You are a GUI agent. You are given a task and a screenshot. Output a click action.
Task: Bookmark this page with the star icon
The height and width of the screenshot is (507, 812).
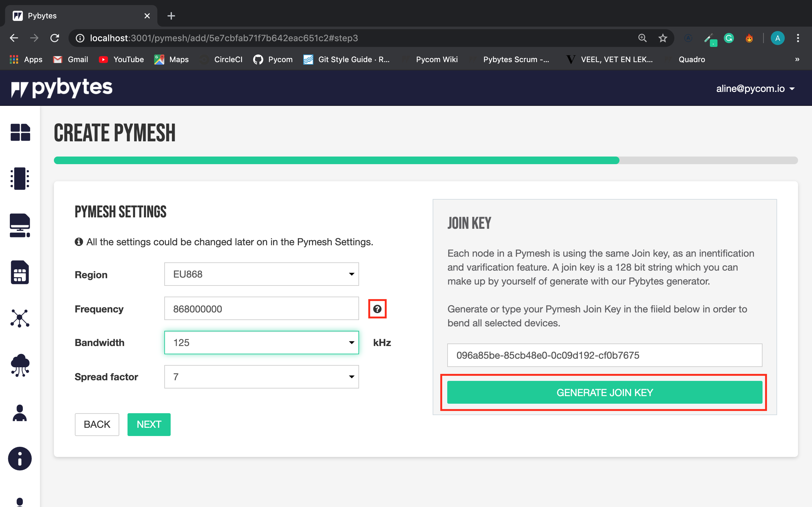(x=662, y=38)
